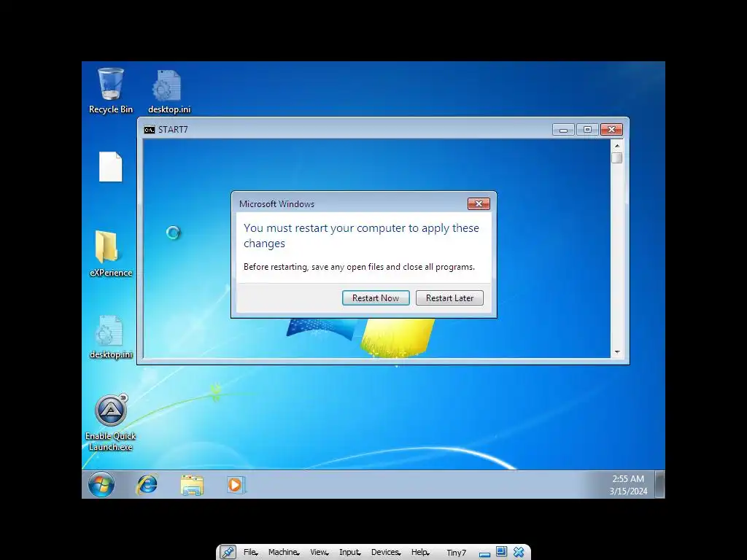
Task: Select the blank unnamed file icon on desktop
Action: pyautogui.click(x=111, y=167)
